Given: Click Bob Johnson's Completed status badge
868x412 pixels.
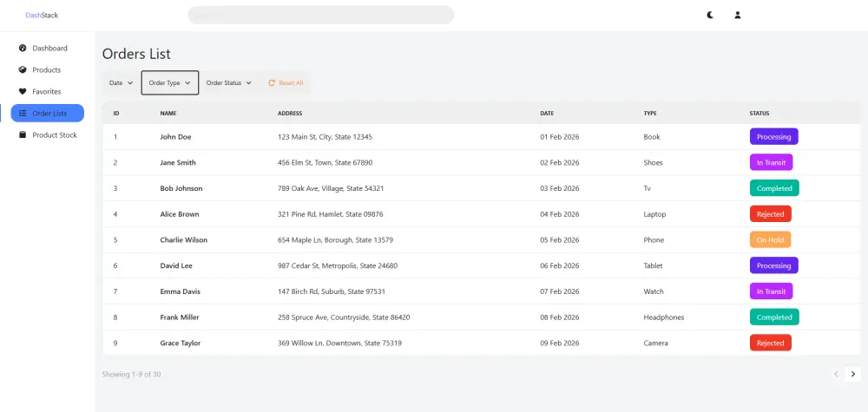Looking at the screenshot, I should (x=774, y=188).
